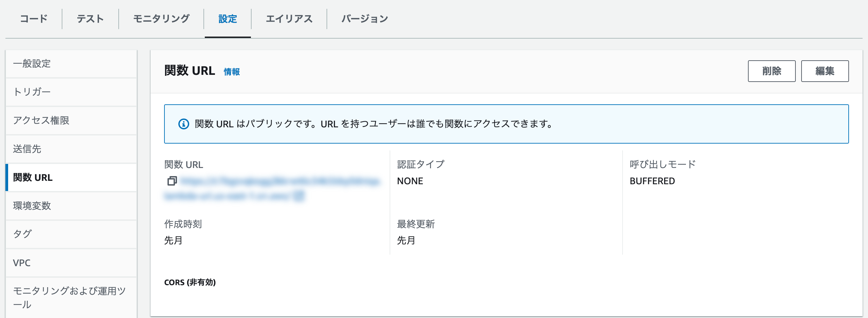Click the 削除 button
Image resolution: width=868 pixels, height=318 pixels.
click(771, 71)
